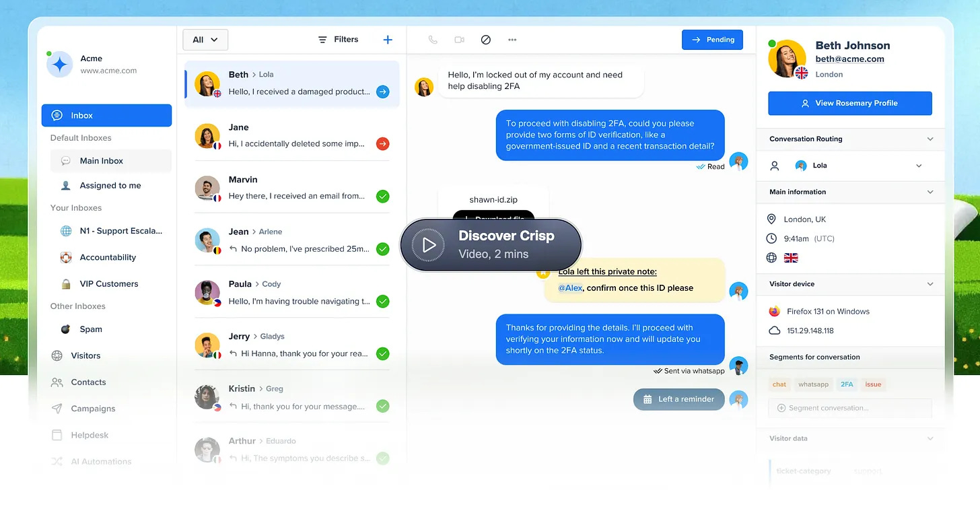Open Jane's conversation in the list
Viewport: 980px width, 515px height.
click(x=292, y=135)
